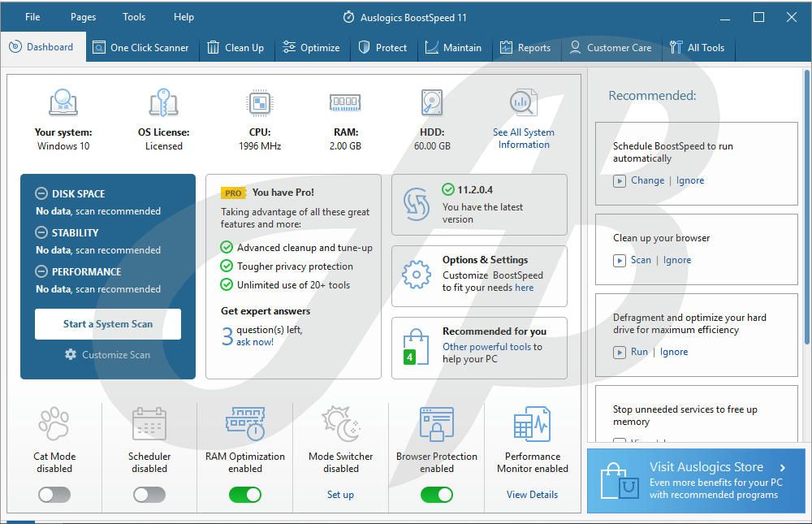Click Set up under Mode Switcher
812x524 pixels.
(340, 495)
